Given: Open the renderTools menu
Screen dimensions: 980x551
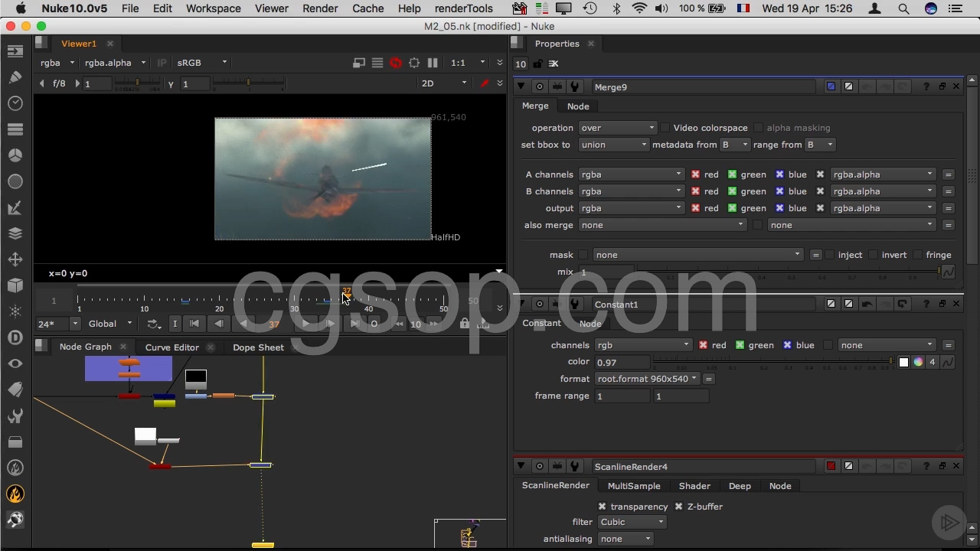Looking at the screenshot, I should click(464, 8).
